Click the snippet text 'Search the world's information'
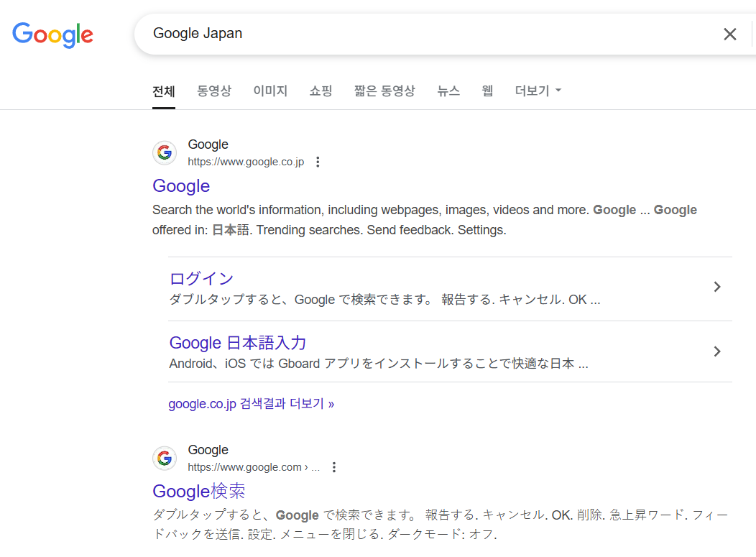 424,220
